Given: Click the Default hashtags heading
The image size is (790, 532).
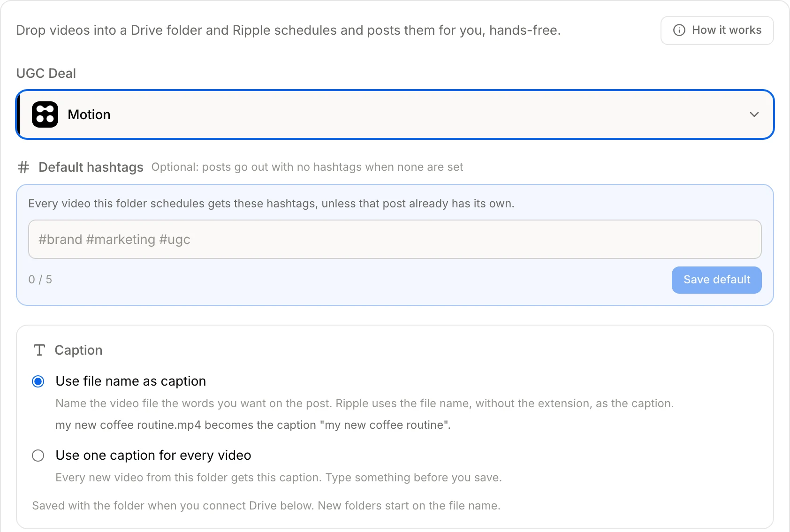Looking at the screenshot, I should [91, 167].
